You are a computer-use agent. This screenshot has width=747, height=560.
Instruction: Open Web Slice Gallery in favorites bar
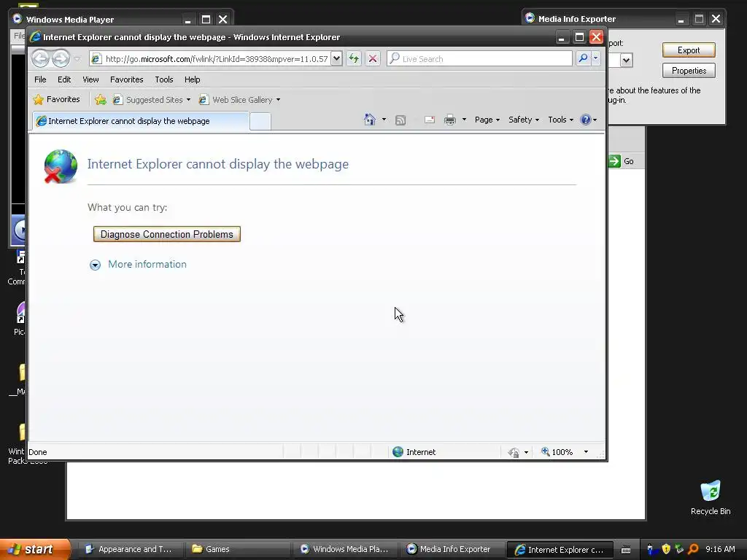[x=239, y=99]
